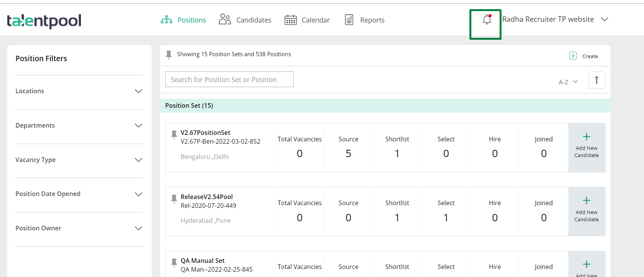Click the Position Set (15) header bar
The width and height of the screenshot is (644, 277).
coord(385,105)
